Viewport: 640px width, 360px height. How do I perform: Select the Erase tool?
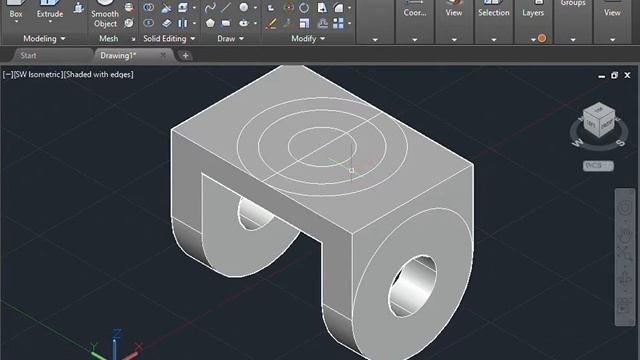pyautogui.click(x=271, y=23)
